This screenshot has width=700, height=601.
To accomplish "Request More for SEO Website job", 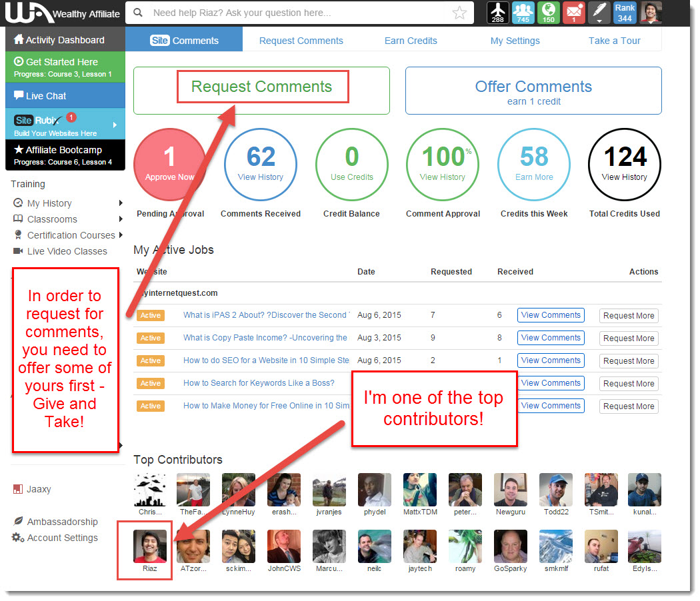I will point(629,361).
